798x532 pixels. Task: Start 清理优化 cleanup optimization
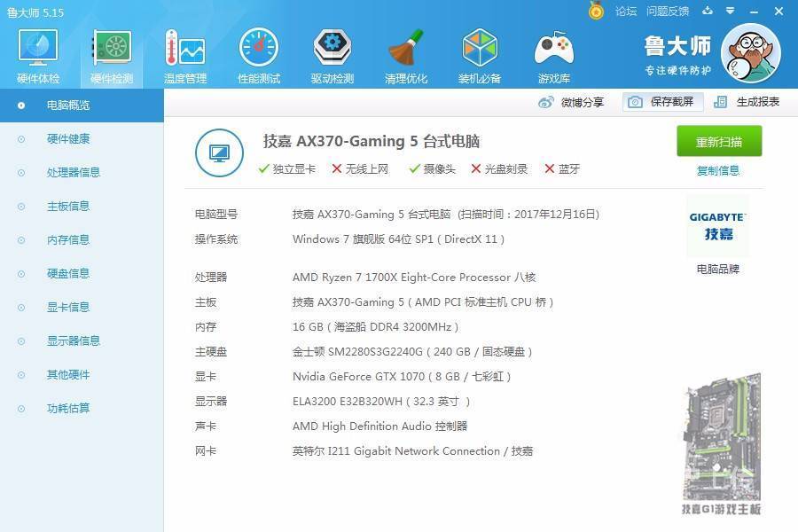(405, 53)
